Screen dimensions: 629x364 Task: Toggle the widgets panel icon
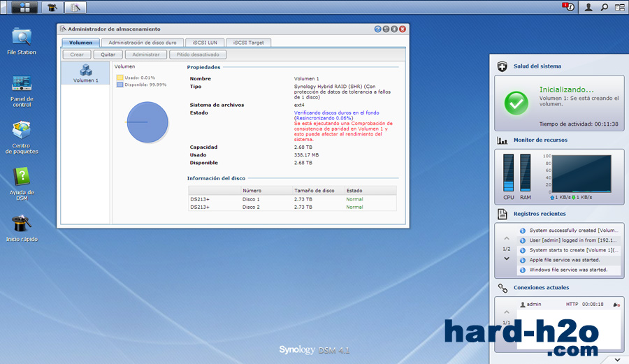pyautogui.click(x=620, y=7)
